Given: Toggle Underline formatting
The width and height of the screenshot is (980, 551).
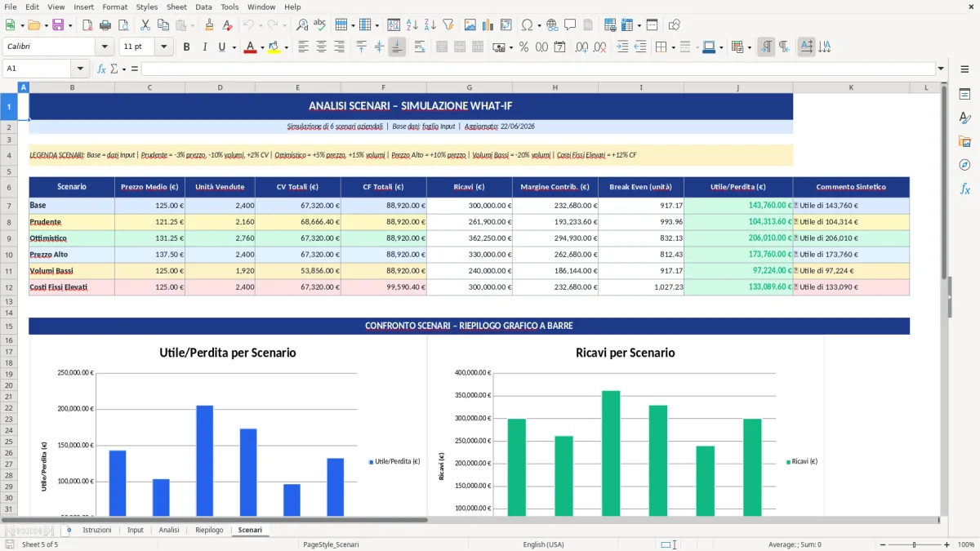Looking at the screenshot, I should tap(221, 47).
